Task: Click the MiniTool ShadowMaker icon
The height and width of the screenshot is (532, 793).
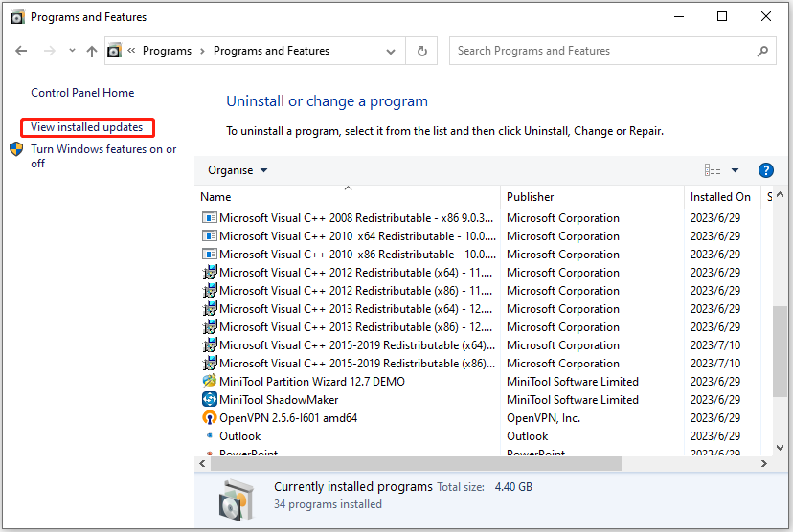Action: tap(210, 400)
